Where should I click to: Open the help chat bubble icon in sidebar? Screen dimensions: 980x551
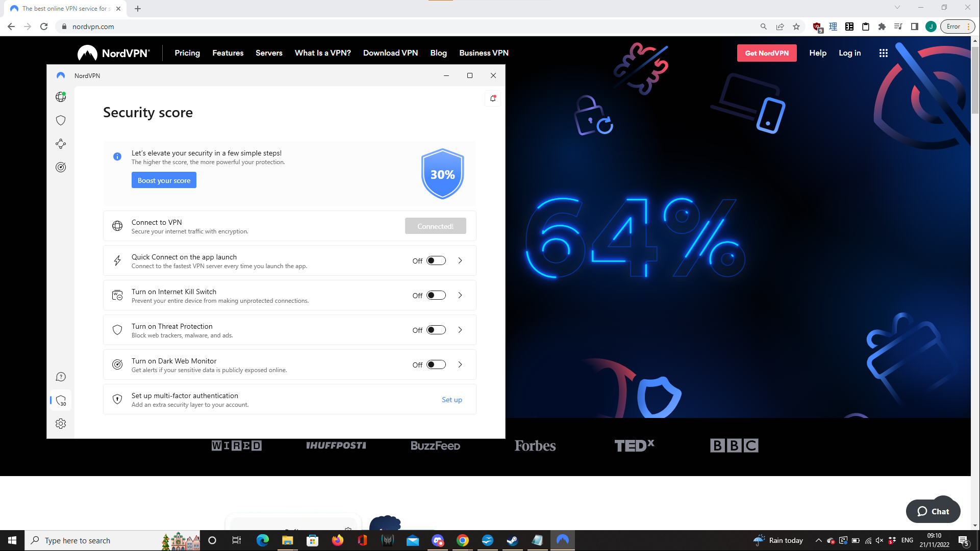(x=61, y=377)
